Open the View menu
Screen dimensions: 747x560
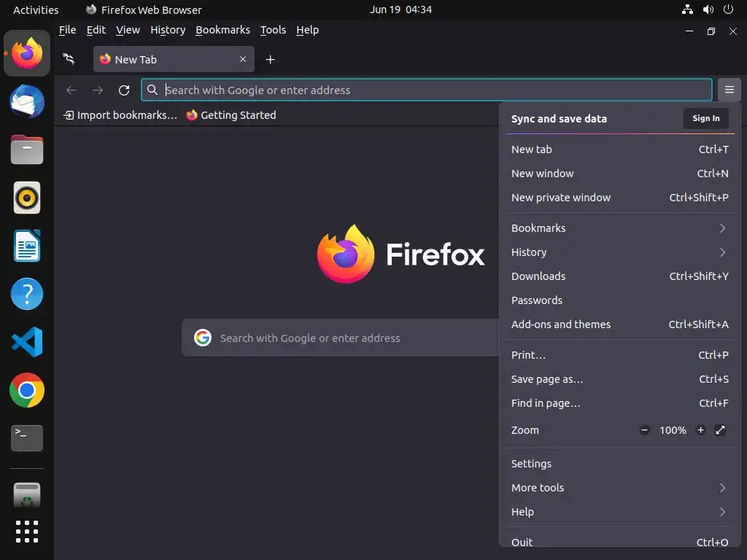128,30
